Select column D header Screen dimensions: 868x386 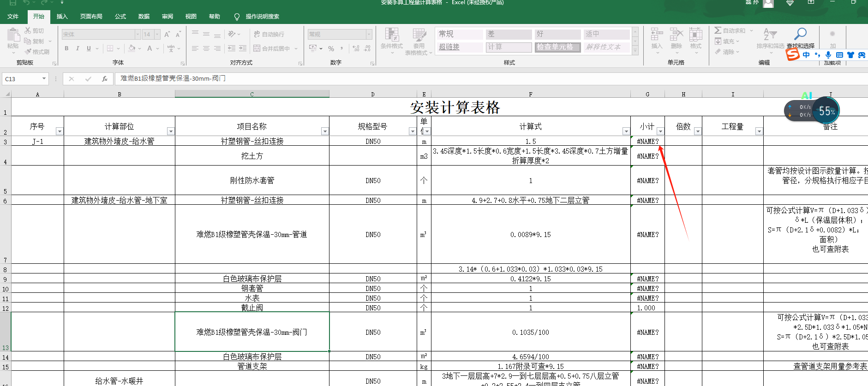coord(373,94)
